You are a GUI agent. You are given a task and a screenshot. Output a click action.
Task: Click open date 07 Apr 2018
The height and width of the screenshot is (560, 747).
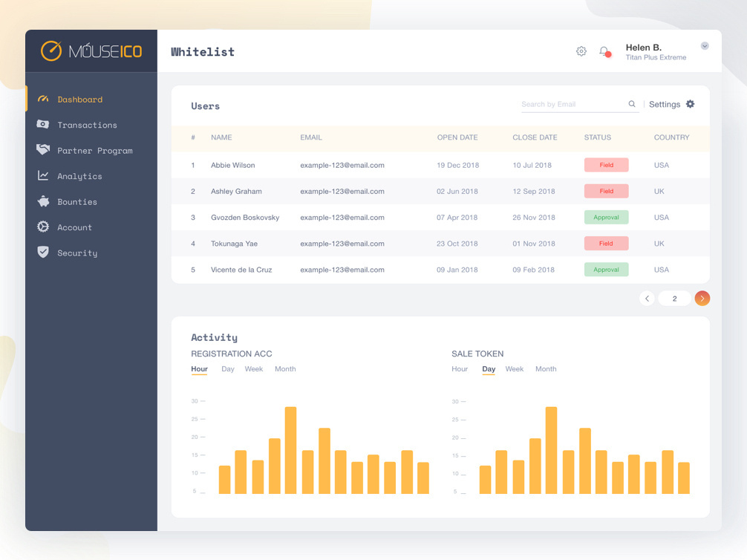pos(457,218)
